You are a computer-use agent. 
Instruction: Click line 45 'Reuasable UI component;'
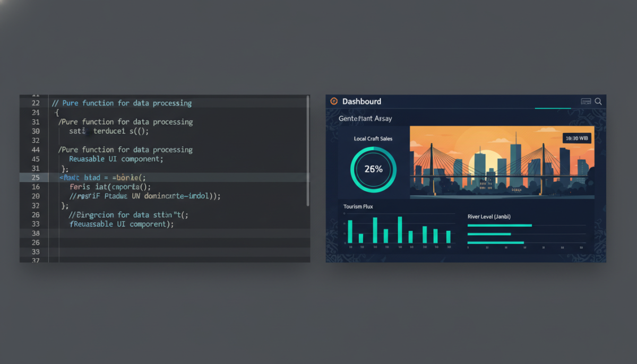click(116, 159)
